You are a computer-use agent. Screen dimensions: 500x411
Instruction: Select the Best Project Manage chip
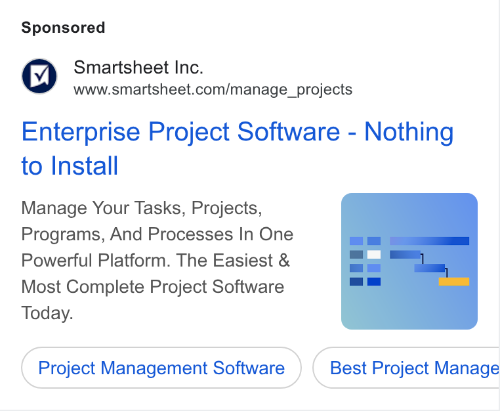406,368
